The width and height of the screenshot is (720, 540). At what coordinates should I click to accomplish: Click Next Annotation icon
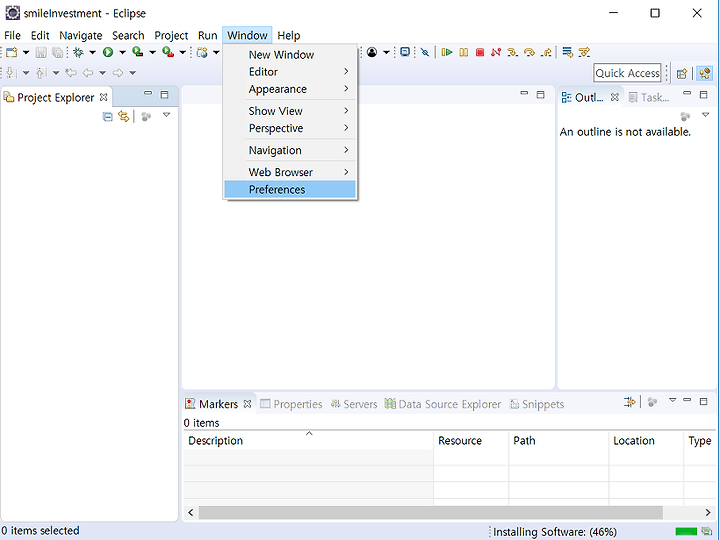coord(11,73)
